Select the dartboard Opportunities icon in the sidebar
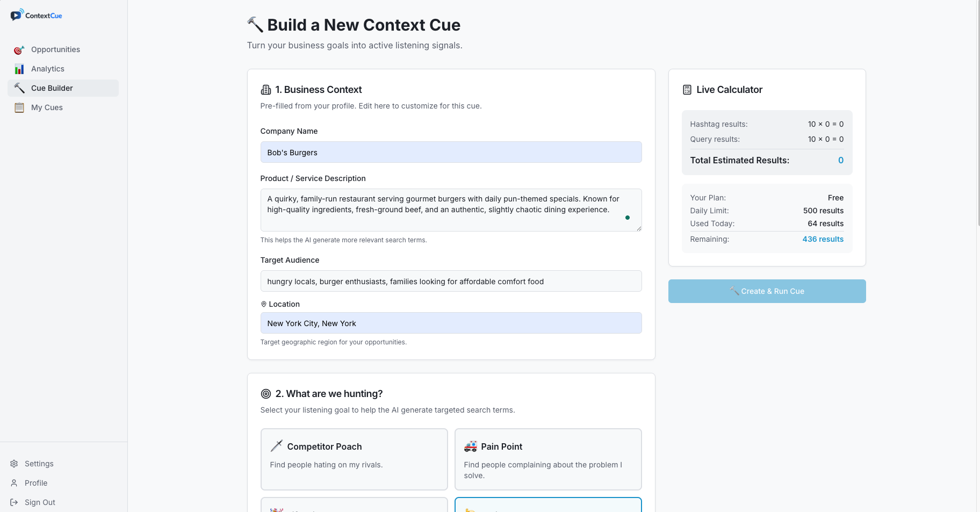This screenshot has width=980, height=512. tap(19, 49)
